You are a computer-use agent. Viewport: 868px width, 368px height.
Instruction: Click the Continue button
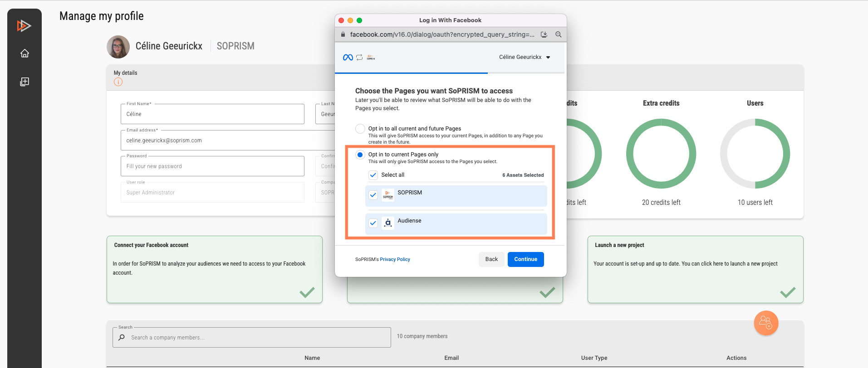(x=525, y=259)
